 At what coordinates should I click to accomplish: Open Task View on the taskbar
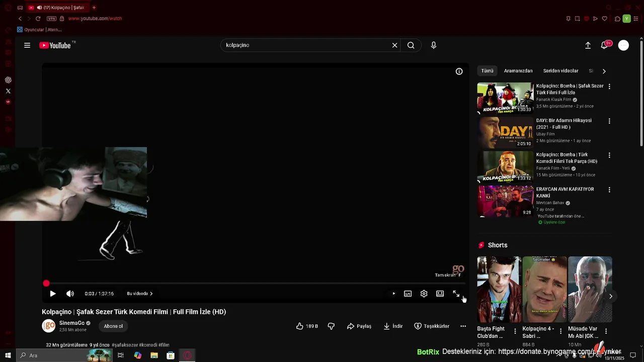point(121,355)
